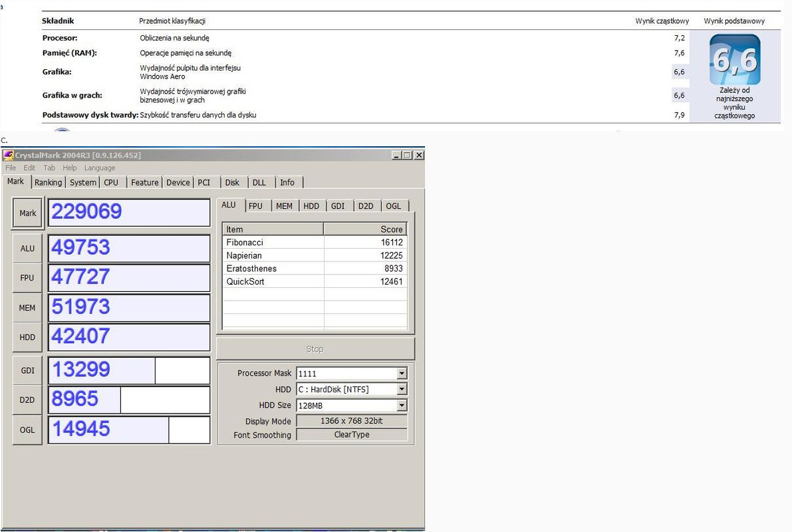
Task: Select the Eratosthenes row
Action: click(x=315, y=269)
